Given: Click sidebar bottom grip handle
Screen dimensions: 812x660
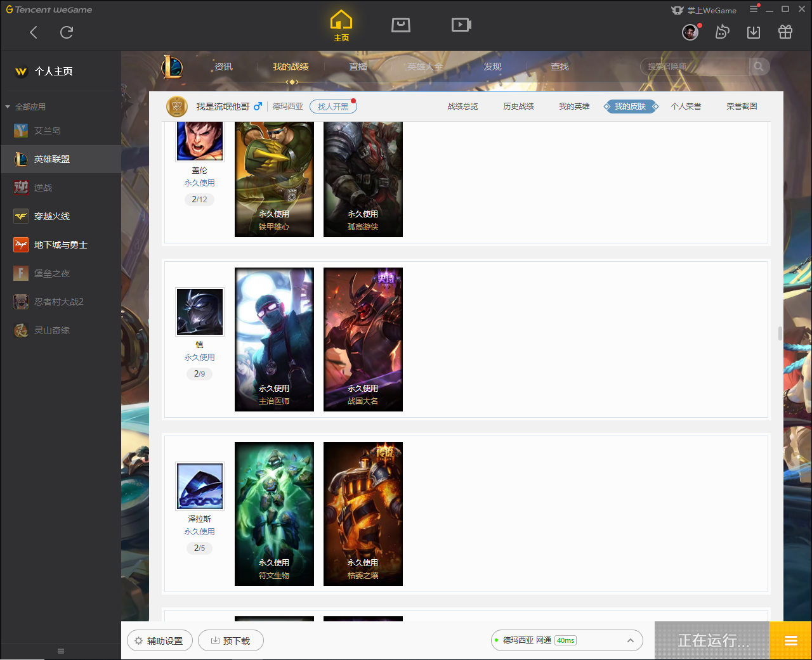Looking at the screenshot, I should pos(61,651).
